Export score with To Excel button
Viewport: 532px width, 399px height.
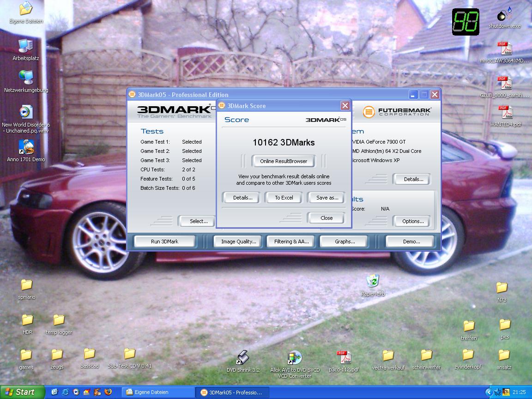(x=284, y=198)
